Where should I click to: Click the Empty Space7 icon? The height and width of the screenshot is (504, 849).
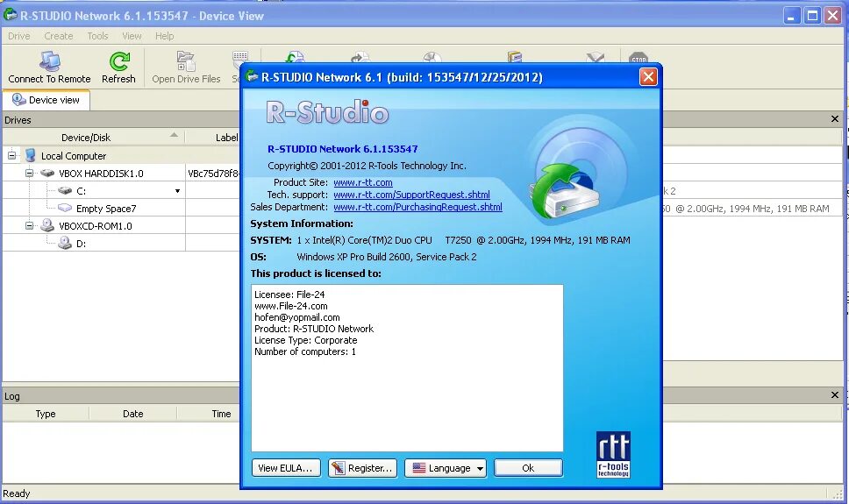[65, 208]
